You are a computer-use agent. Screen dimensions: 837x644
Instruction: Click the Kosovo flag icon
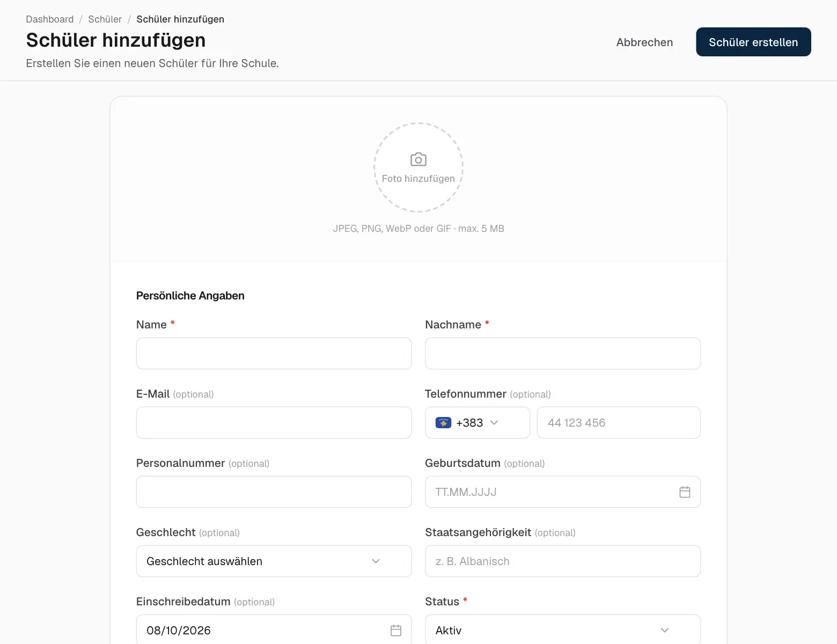(x=443, y=423)
